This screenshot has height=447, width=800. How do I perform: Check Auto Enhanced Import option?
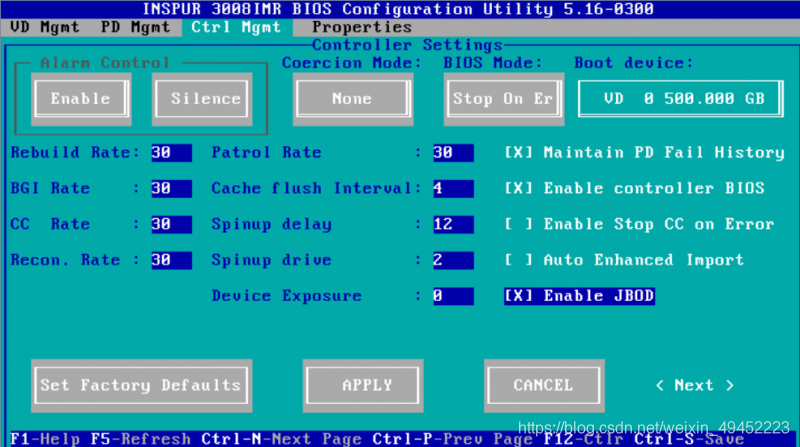tap(624, 260)
